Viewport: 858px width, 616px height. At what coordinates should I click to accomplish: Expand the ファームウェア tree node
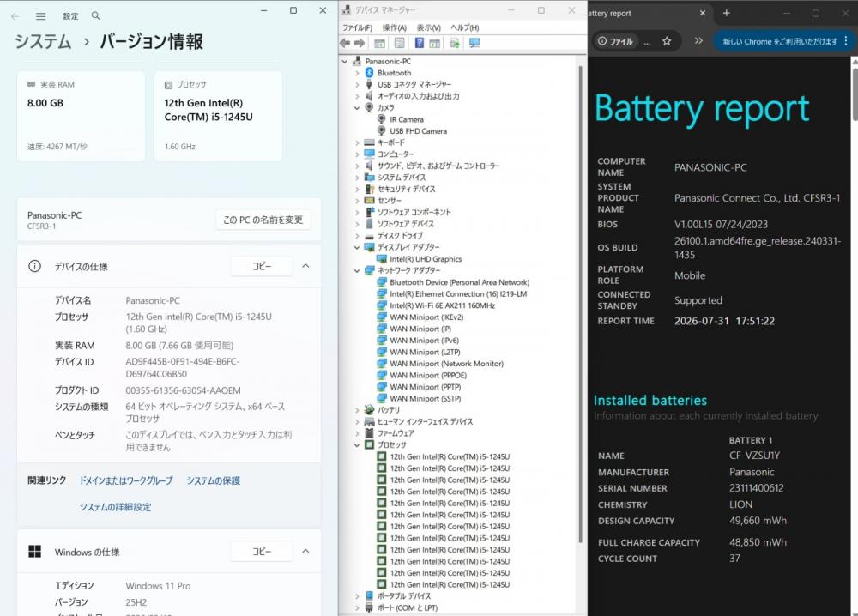pos(357,433)
